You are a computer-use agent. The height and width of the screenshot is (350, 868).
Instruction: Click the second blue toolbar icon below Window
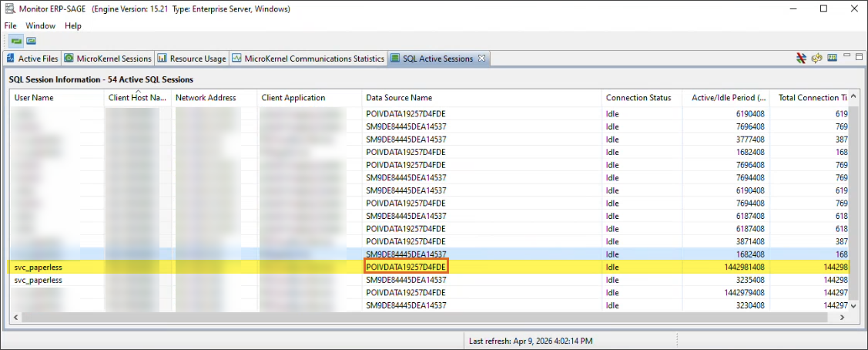coord(31,41)
